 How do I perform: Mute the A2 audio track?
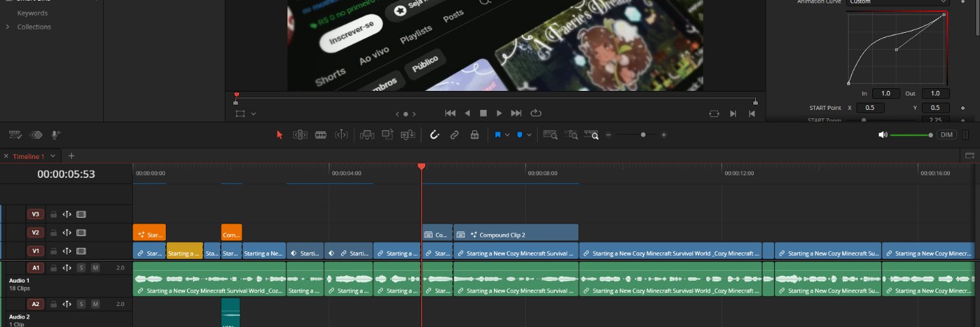coord(95,304)
